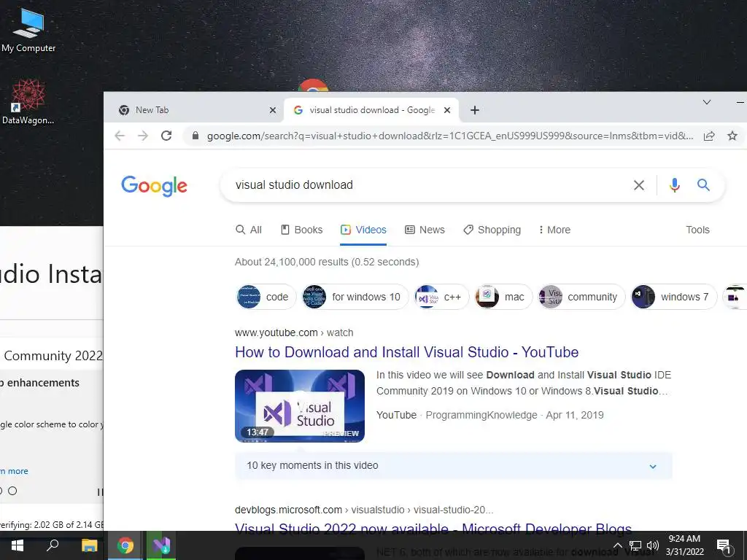Reload the Google search page
Screen dimensions: 747x560
point(166,136)
